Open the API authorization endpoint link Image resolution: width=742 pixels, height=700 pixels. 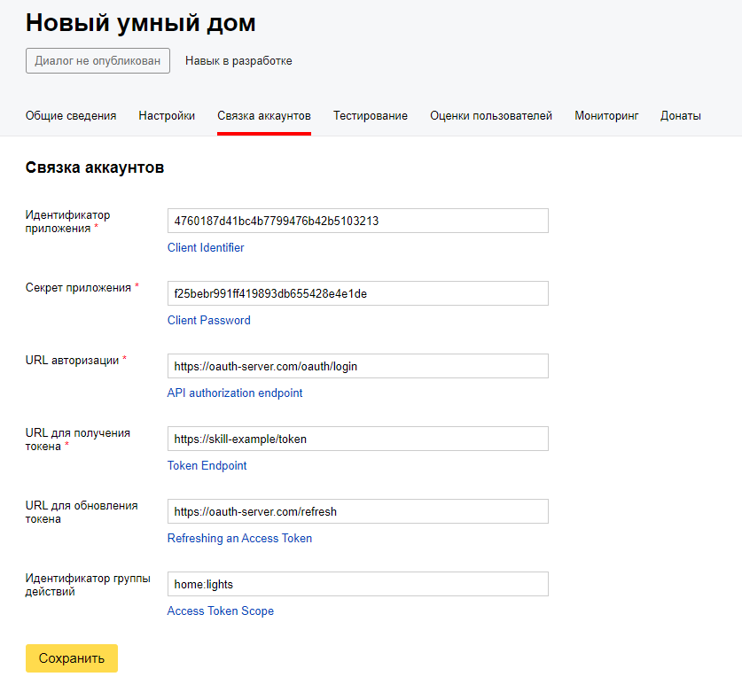click(234, 393)
